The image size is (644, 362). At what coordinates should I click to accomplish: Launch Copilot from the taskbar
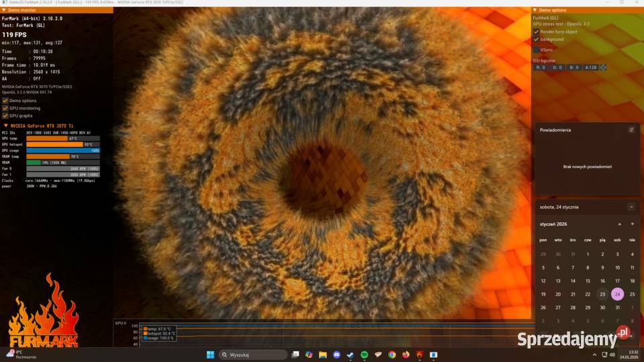click(x=309, y=355)
